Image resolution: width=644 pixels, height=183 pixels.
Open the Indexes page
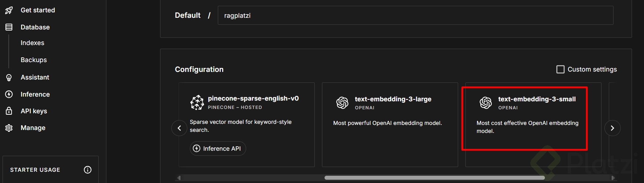(x=32, y=43)
